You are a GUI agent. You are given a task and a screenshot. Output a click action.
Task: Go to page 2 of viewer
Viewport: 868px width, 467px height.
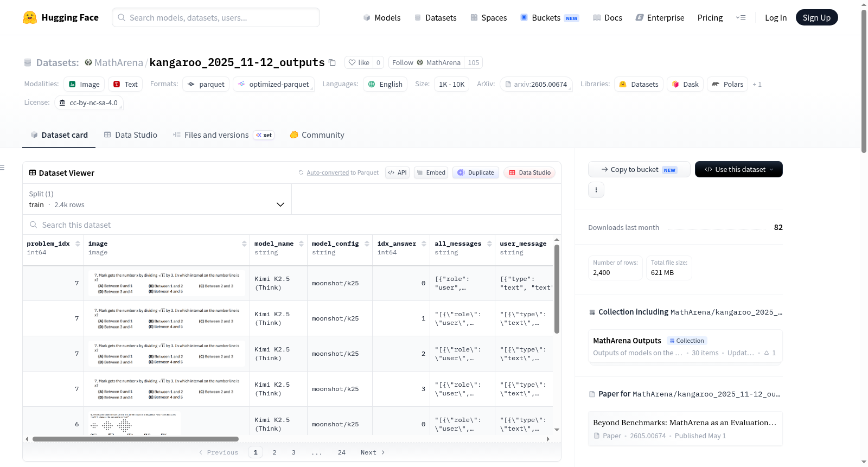[275, 452]
